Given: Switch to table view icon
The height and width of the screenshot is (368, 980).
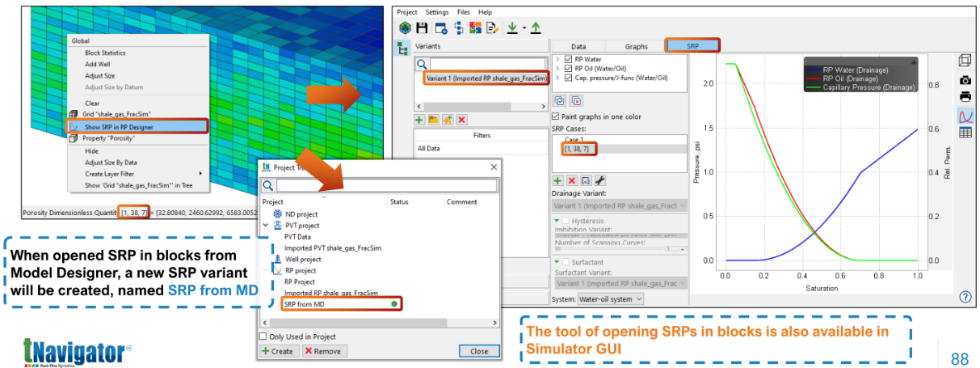Looking at the screenshot, I should click(965, 133).
